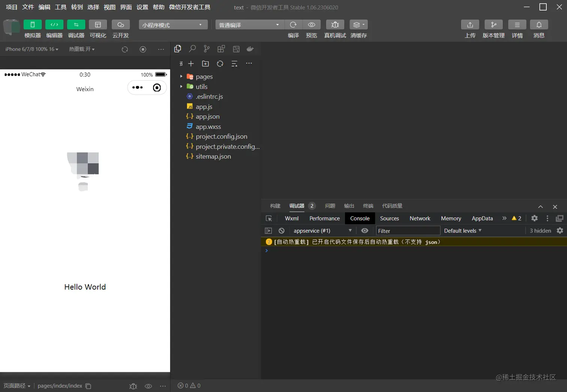Switch to the 代码质量 tab
This screenshot has width=567, height=392.
[x=392, y=206]
